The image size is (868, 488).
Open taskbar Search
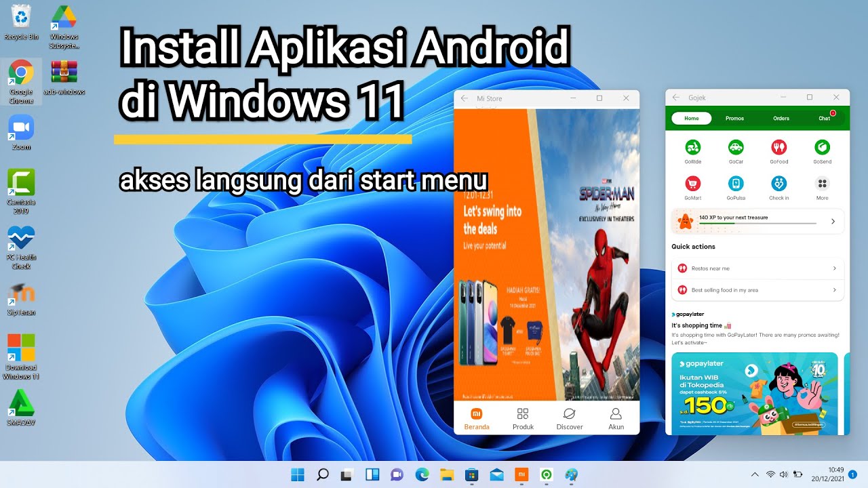[323, 474]
